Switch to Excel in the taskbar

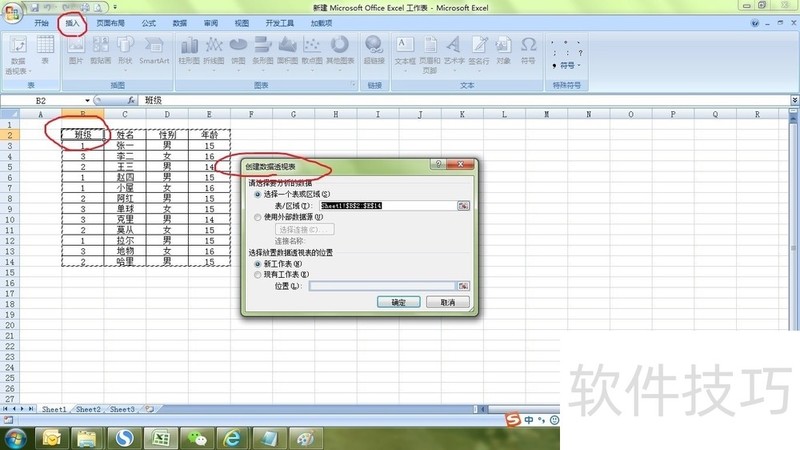pyautogui.click(x=161, y=438)
